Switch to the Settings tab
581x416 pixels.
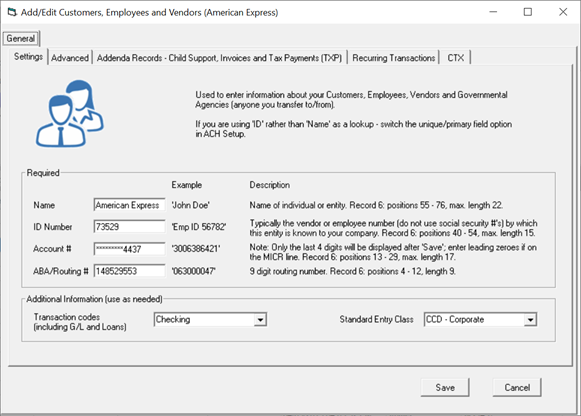click(29, 57)
